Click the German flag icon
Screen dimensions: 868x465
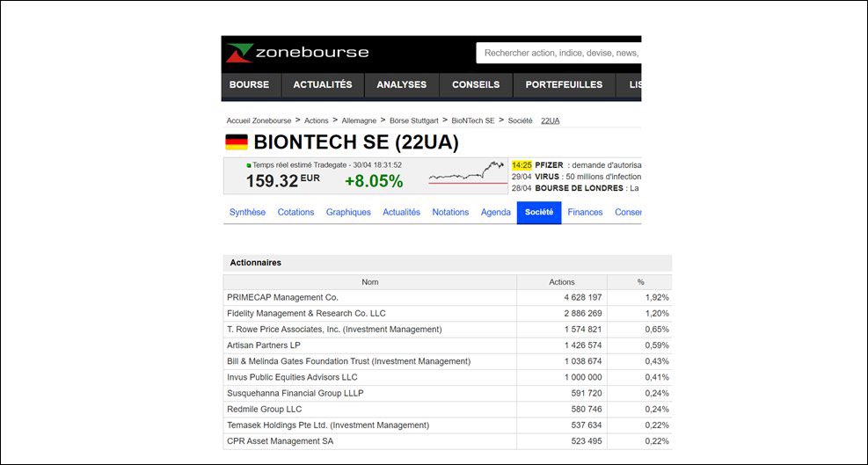coord(237,142)
